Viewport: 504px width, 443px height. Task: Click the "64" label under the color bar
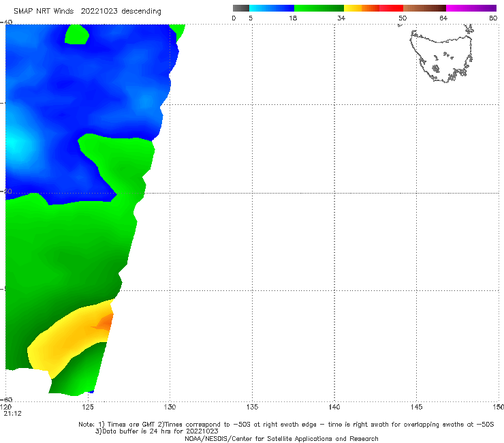(x=443, y=18)
